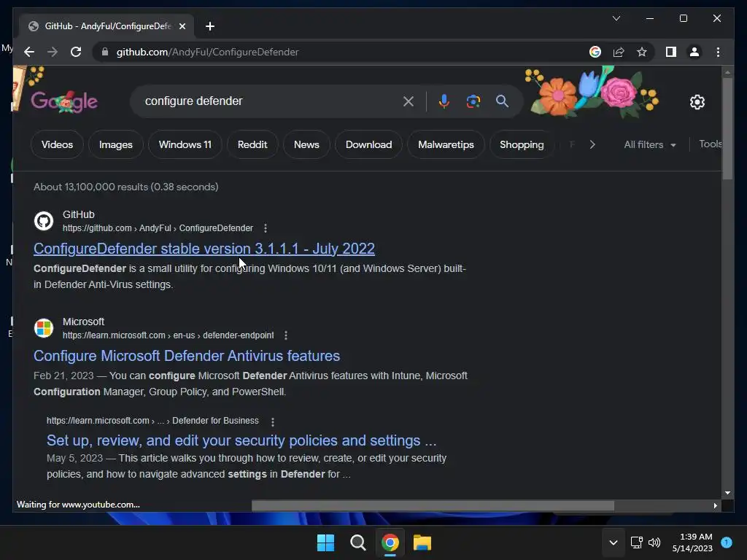Open the notification center badge
Viewport: 747px width, 560px height.
(727, 542)
